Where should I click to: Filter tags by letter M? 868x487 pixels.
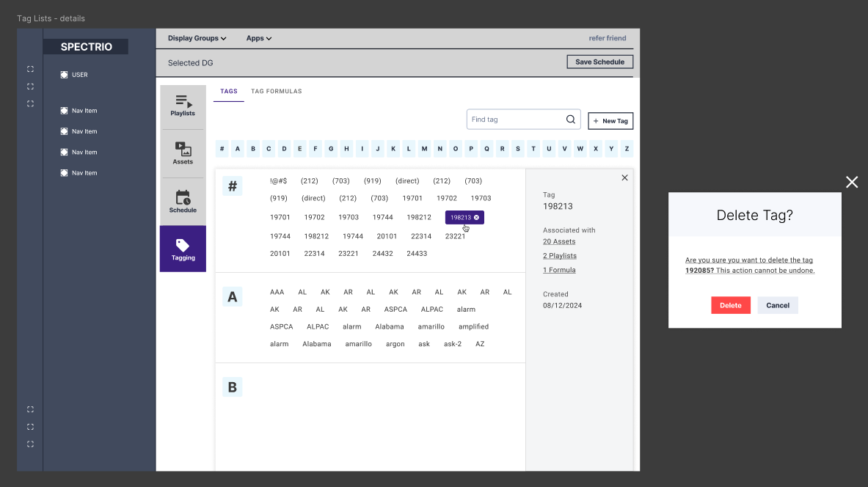point(424,149)
